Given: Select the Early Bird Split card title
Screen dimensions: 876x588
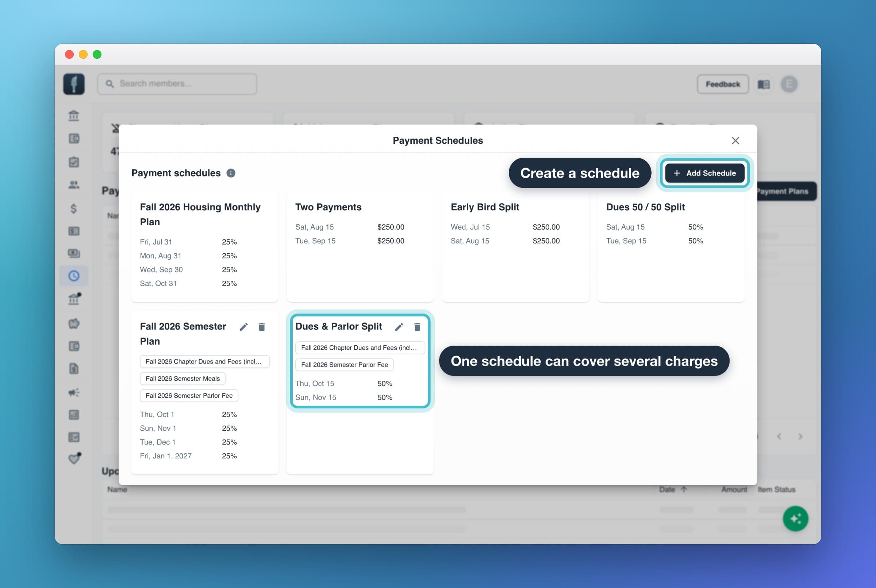Looking at the screenshot, I should [485, 207].
